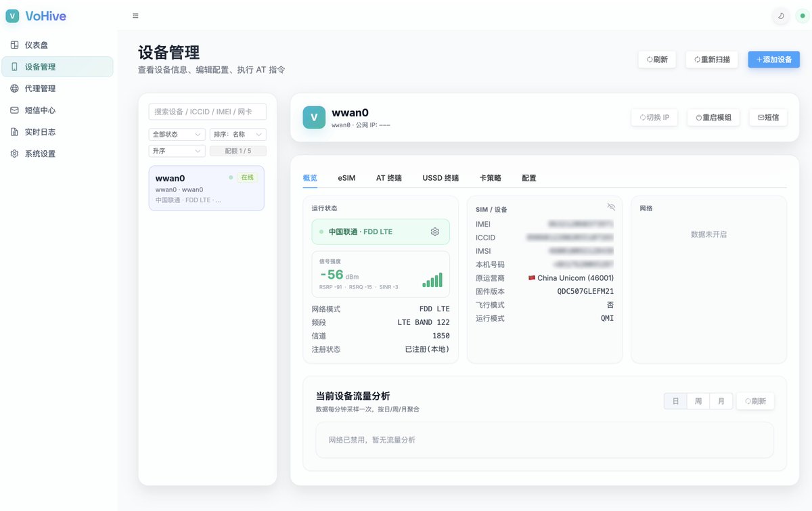812x511 pixels.
Task: Click the 短信中心 envelope icon
Action: click(x=15, y=110)
